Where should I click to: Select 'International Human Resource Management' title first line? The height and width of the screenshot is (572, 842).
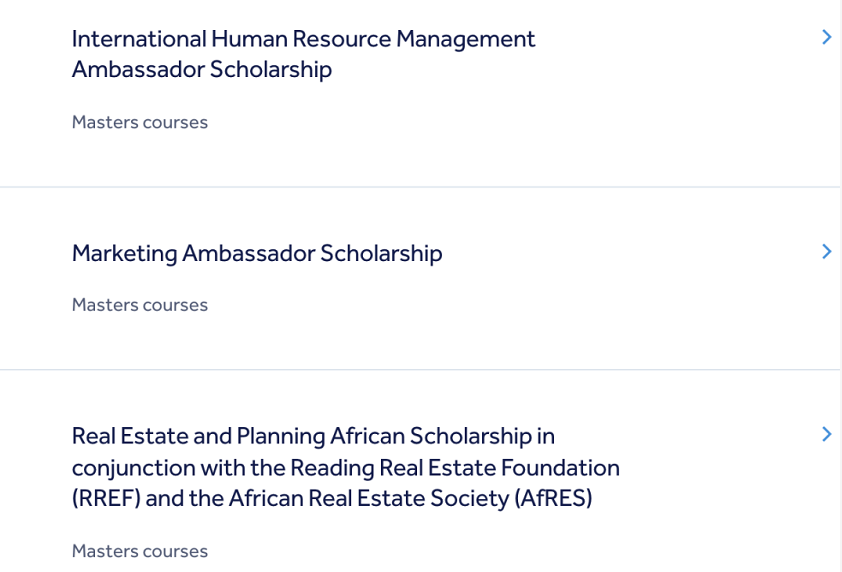(303, 39)
